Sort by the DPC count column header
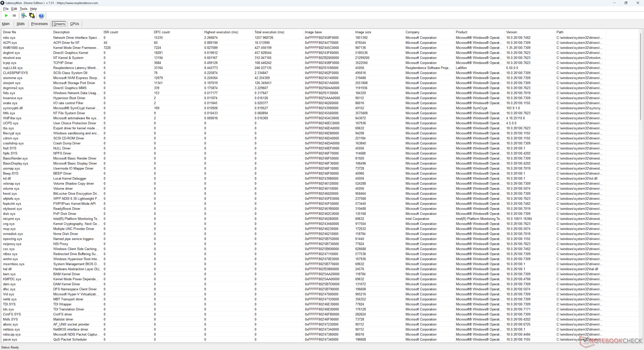The height and width of the screenshot is (350, 644). (162, 32)
